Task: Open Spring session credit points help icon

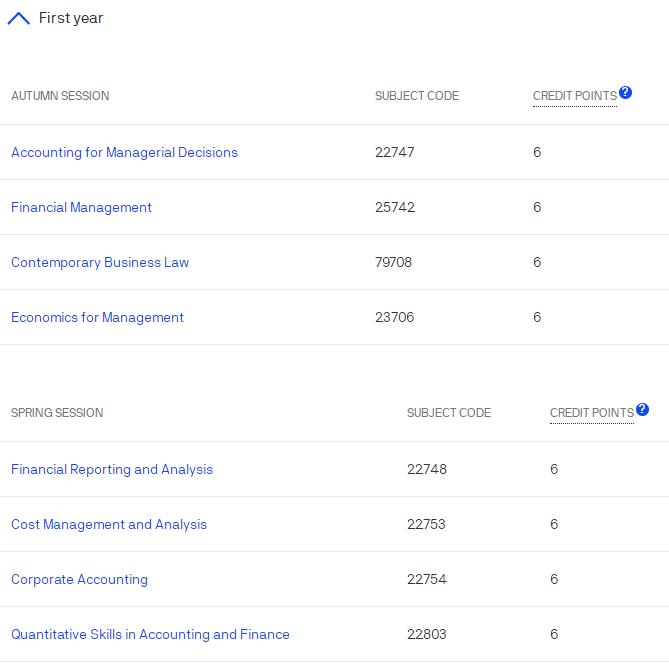Action: pyautogui.click(x=642, y=410)
